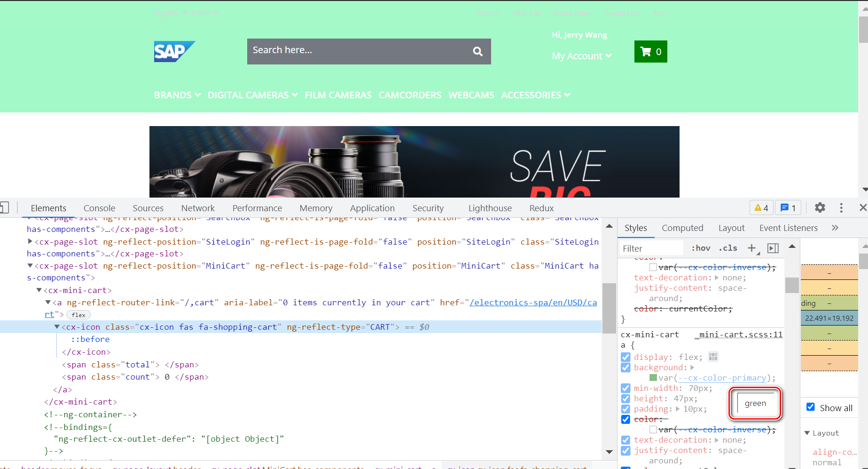Go to WEBCAMS category
Screen dimensions: 868x469
pyautogui.click(x=471, y=95)
